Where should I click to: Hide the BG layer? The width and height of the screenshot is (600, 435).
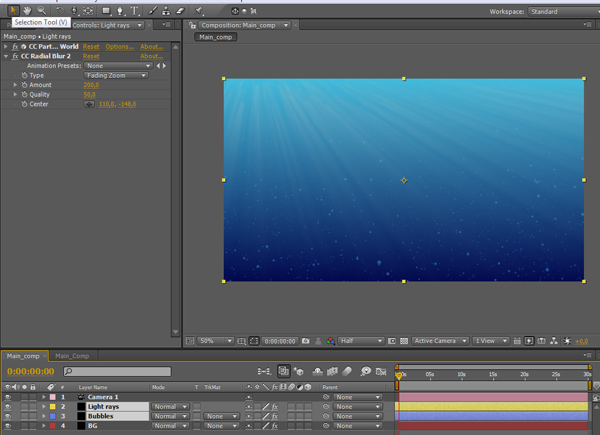tap(8, 425)
